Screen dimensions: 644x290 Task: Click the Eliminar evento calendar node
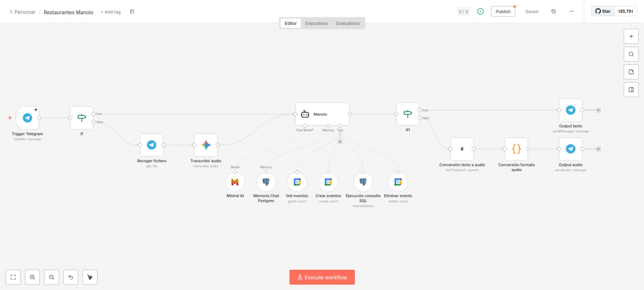click(398, 182)
